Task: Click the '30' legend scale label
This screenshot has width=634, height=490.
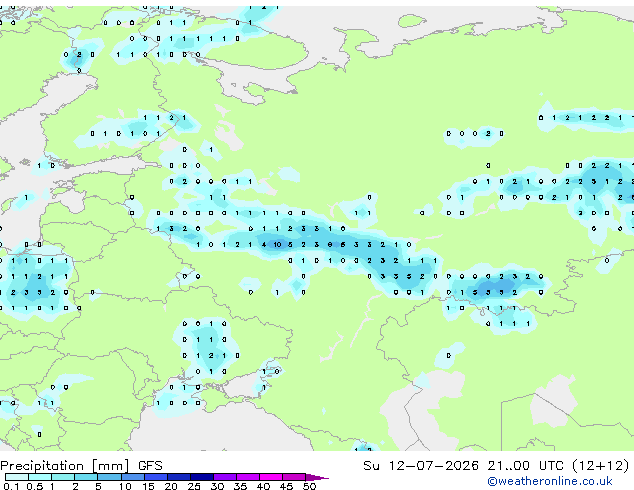Action: 218,486
